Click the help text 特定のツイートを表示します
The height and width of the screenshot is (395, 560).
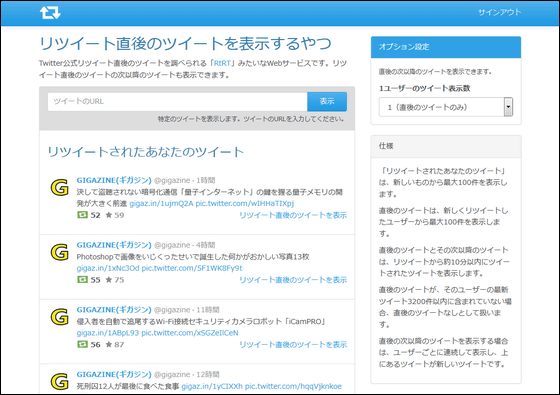click(x=200, y=119)
